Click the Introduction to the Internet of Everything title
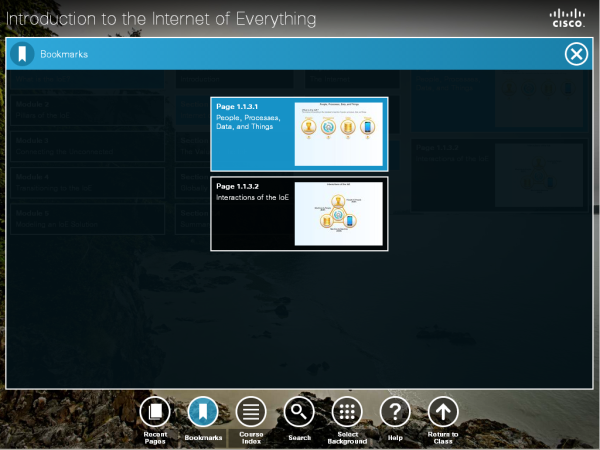The image size is (600, 450). click(161, 19)
